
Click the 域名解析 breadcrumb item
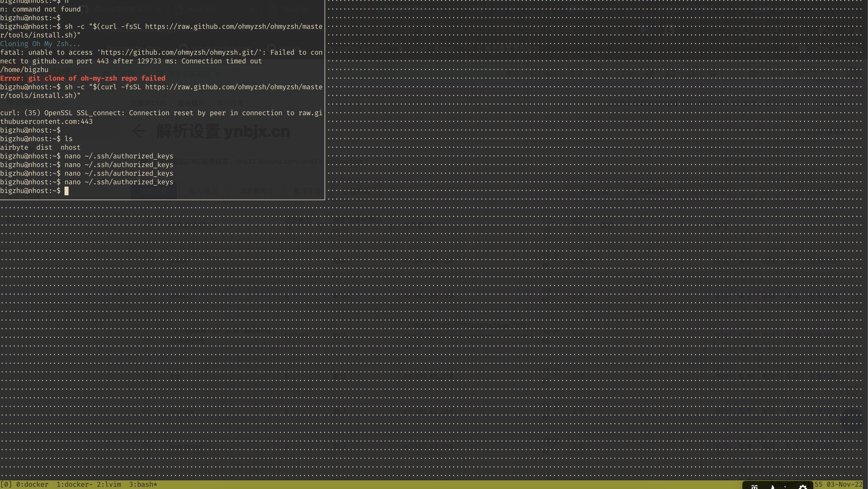click(191, 103)
